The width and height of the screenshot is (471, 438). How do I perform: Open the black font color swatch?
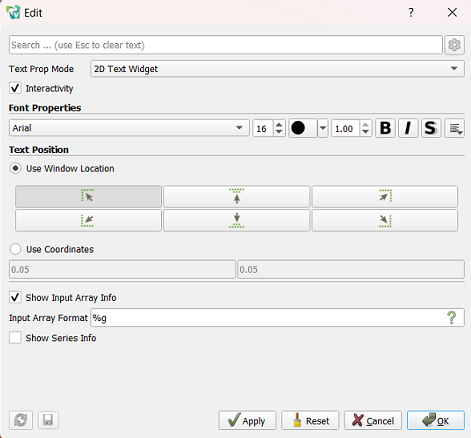(x=302, y=128)
